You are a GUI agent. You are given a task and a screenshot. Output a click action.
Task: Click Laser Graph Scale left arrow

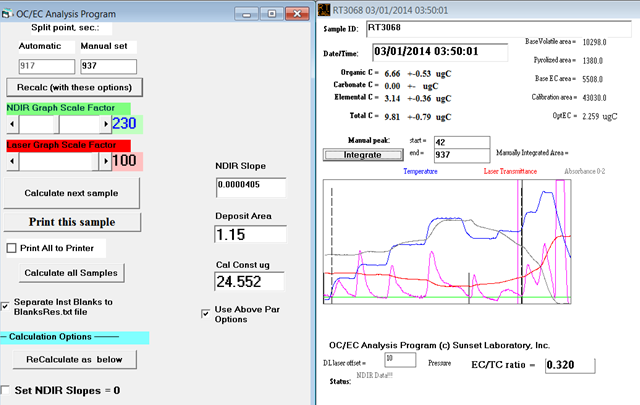12,161
